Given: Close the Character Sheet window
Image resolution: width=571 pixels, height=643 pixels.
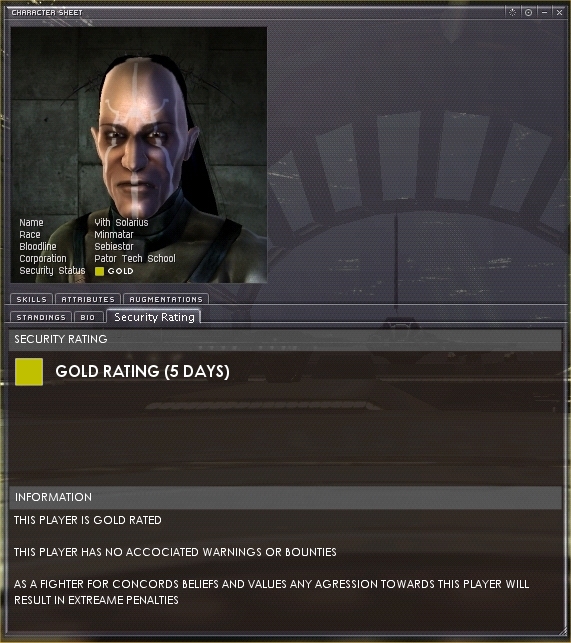Looking at the screenshot, I should coord(560,13).
